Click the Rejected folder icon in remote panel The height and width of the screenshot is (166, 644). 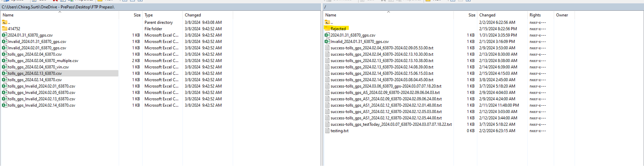[x=327, y=29]
